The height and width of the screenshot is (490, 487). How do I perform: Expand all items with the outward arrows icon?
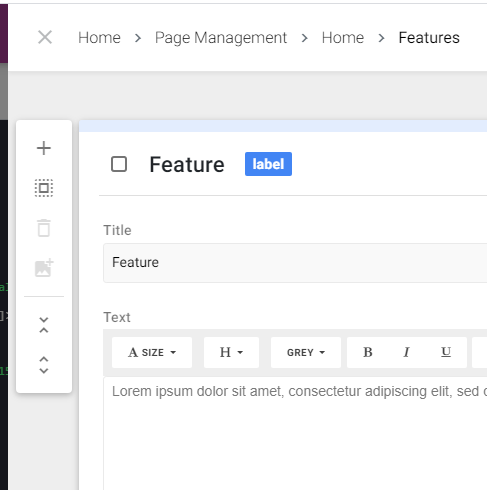pyautogui.click(x=44, y=365)
